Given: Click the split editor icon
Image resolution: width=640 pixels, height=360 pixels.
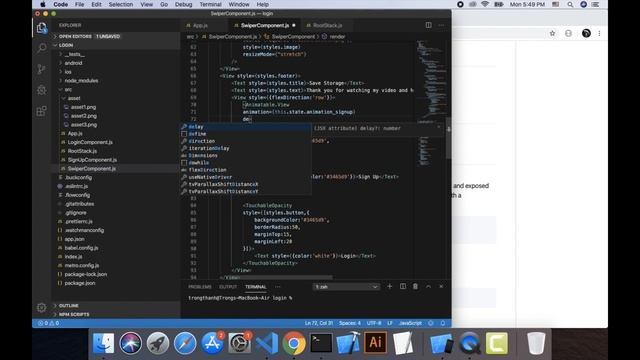Looking at the screenshot, I should point(429,25).
